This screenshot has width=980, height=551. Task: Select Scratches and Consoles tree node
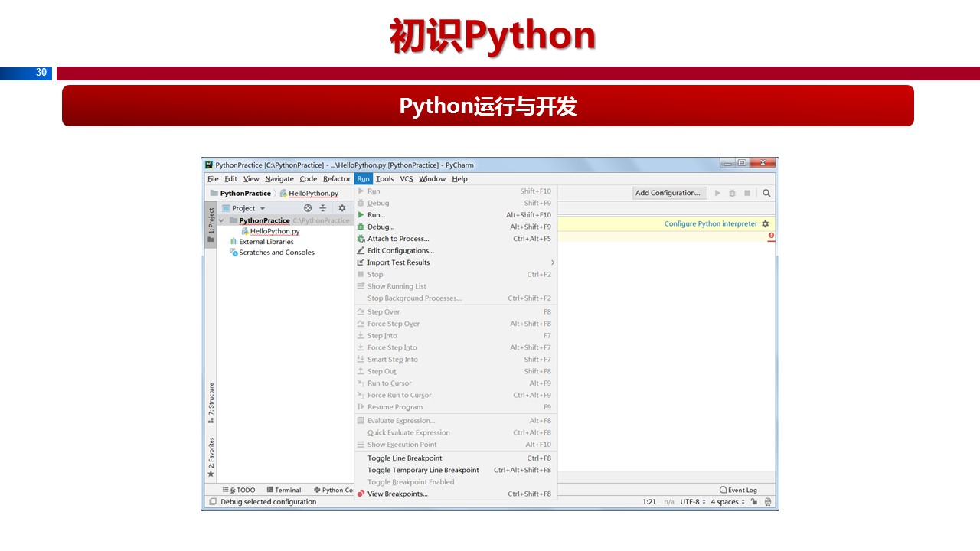tap(276, 253)
